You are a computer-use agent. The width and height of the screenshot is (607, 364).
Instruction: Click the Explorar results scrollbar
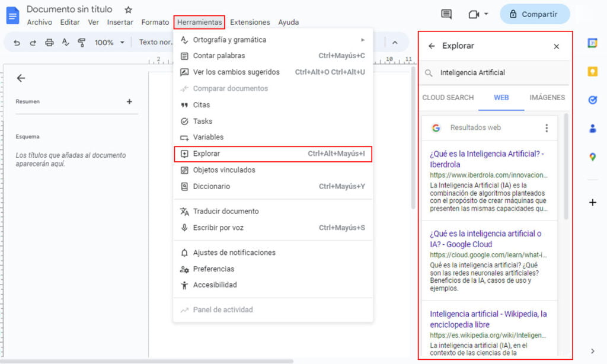[x=566, y=167]
